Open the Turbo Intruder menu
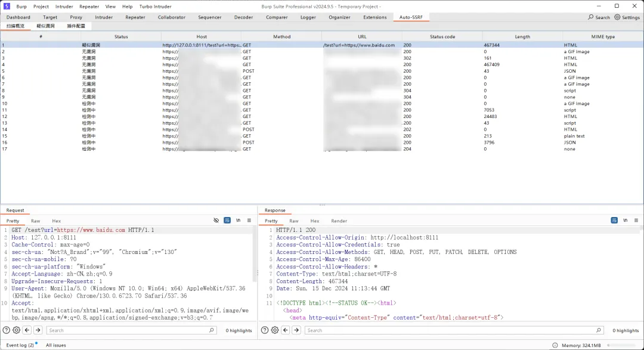This screenshot has height=350, width=644. [155, 7]
